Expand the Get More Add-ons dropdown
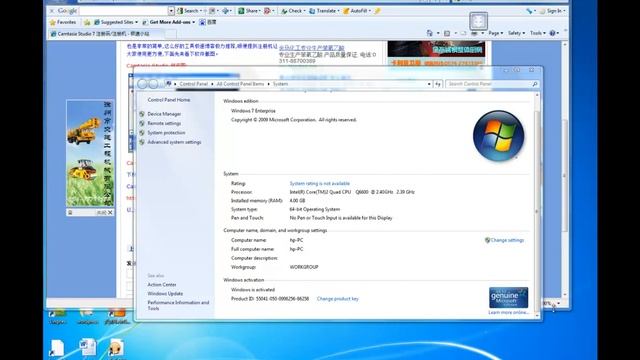This screenshot has width=640, height=360. (193, 22)
